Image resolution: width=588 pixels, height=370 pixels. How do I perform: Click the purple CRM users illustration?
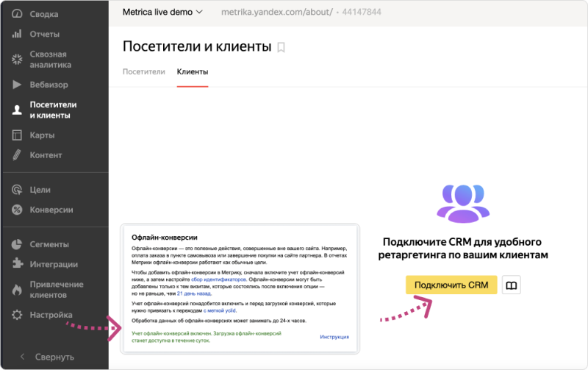click(x=463, y=203)
